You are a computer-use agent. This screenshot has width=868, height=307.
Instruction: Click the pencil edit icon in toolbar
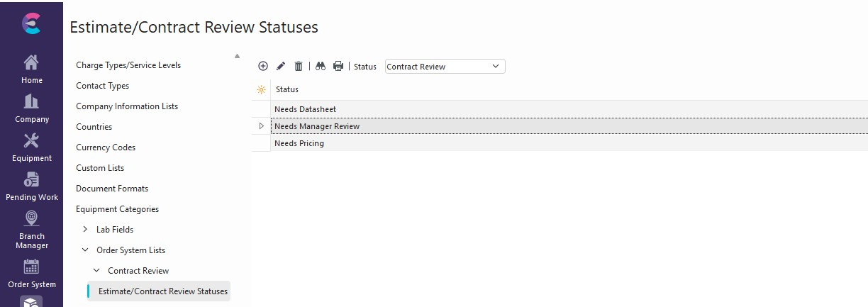pos(281,66)
